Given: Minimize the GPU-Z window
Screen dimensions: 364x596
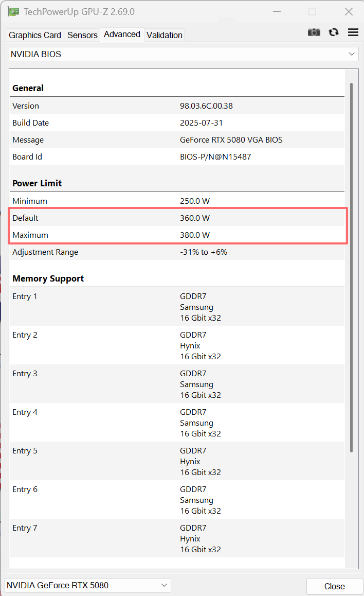Looking at the screenshot, I should point(277,12).
